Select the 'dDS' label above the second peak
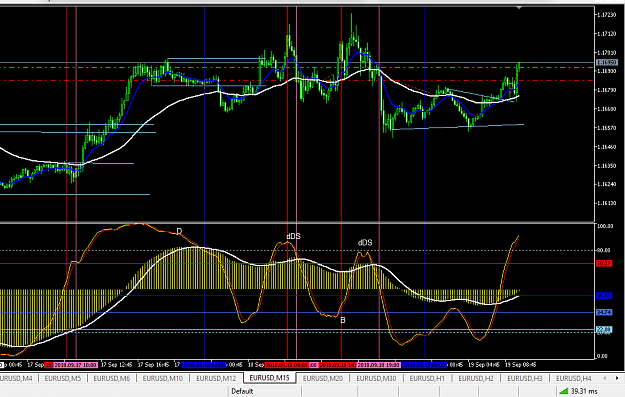 [365, 242]
